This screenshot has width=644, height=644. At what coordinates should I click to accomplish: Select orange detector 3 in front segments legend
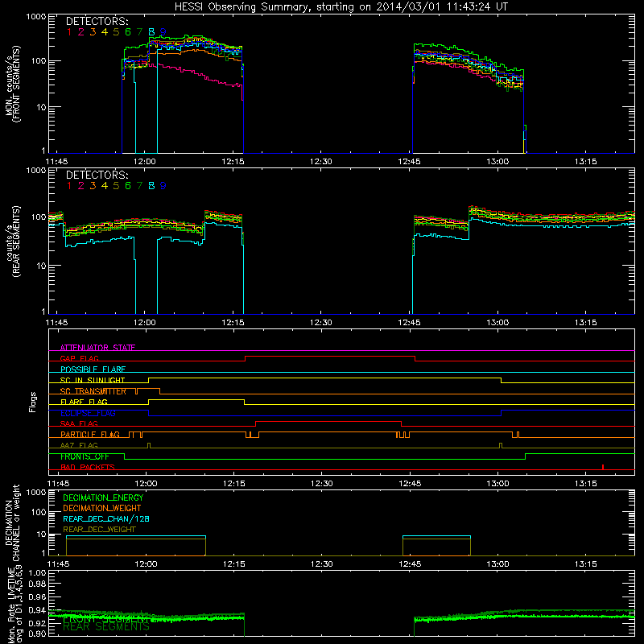[93, 32]
